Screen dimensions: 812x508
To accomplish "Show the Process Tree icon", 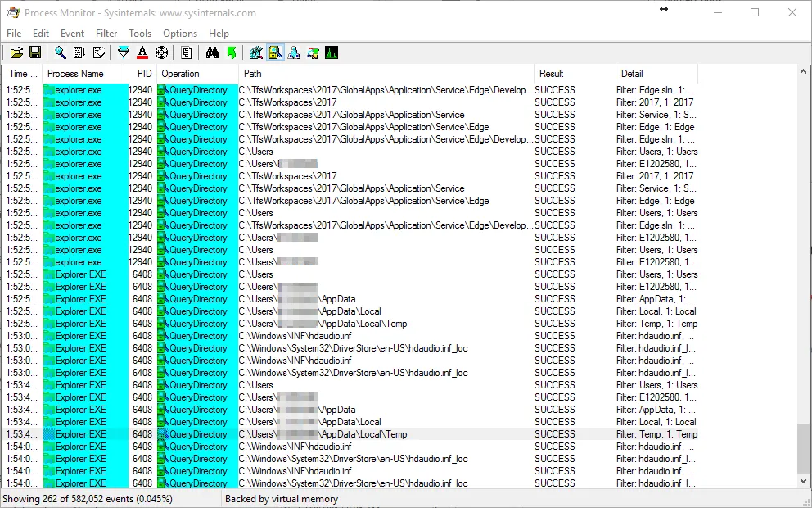I will pyautogui.click(x=187, y=52).
